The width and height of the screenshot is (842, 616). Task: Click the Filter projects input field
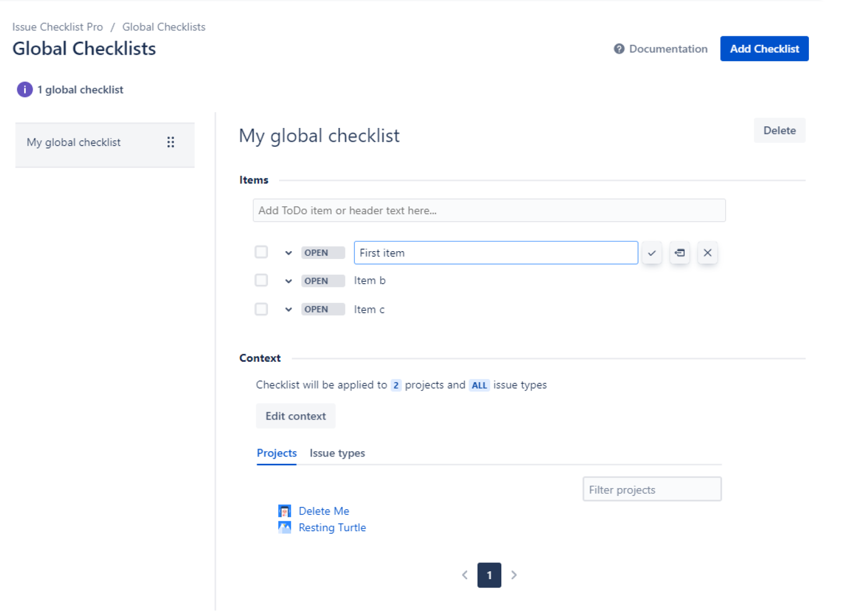(x=652, y=489)
